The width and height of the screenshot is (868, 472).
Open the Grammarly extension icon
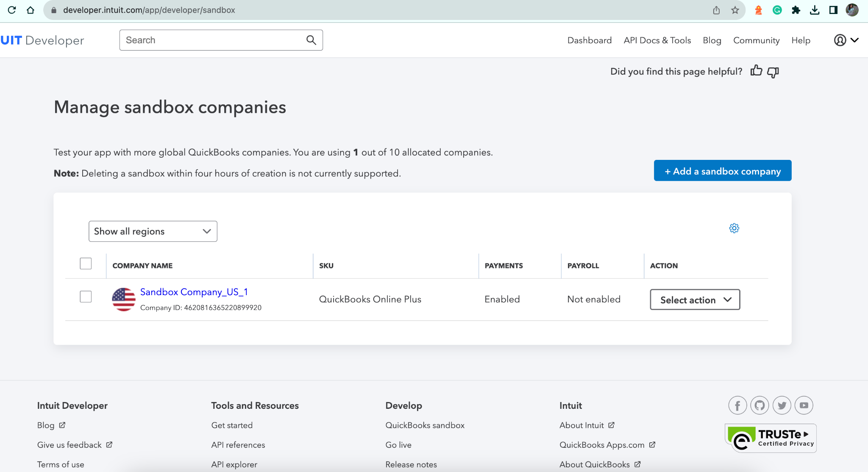tap(777, 10)
